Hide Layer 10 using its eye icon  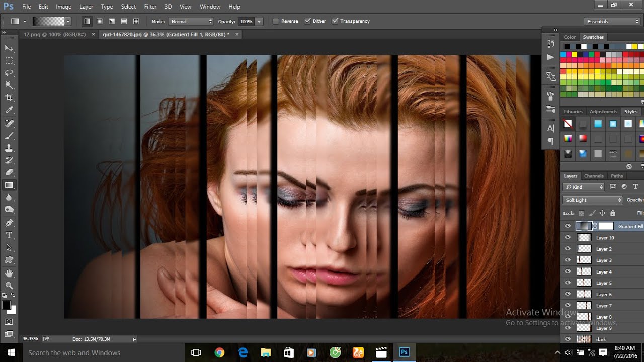pos(568,238)
